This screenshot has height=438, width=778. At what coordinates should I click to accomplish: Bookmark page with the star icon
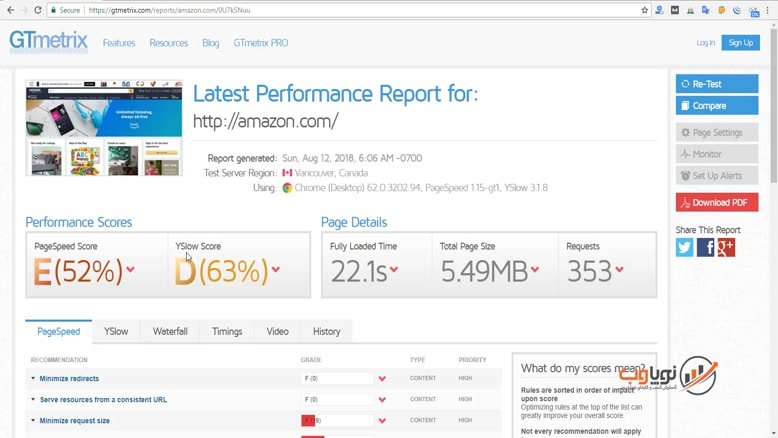click(645, 10)
